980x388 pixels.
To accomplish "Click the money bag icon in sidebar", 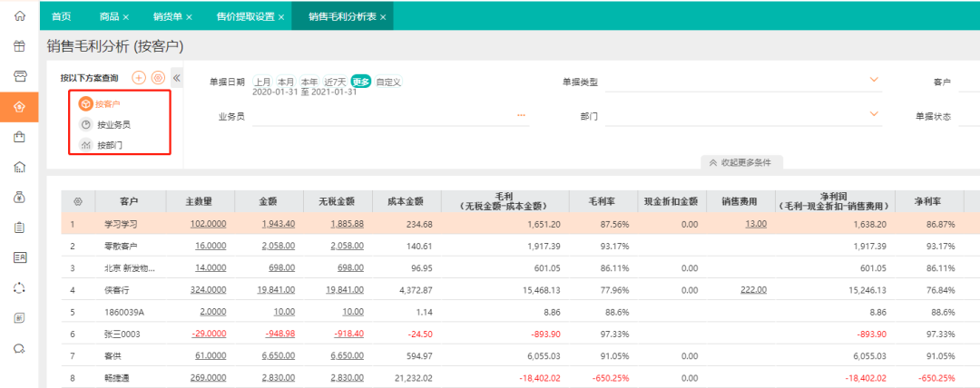I will pyautogui.click(x=19, y=197).
